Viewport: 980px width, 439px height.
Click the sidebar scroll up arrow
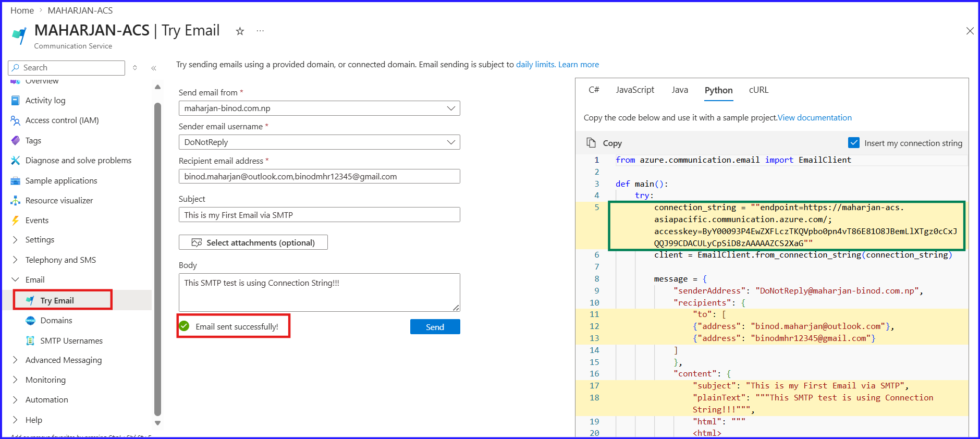[x=157, y=87]
